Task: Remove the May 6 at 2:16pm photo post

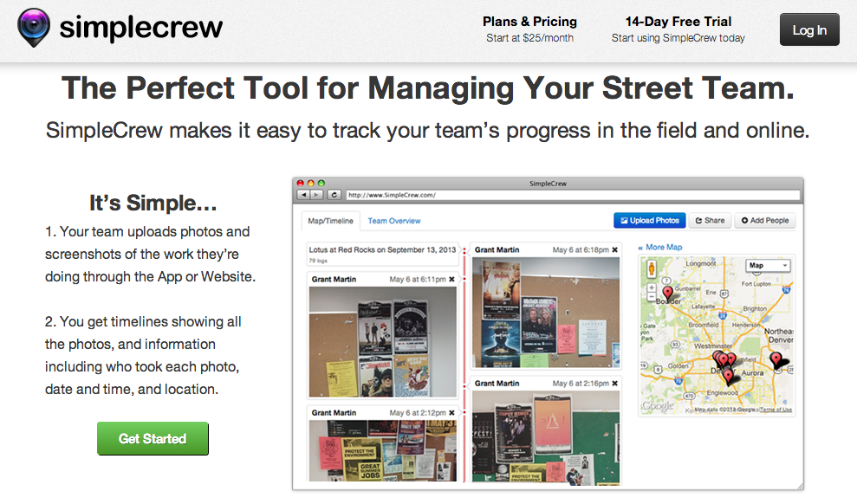Action: point(615,384)
